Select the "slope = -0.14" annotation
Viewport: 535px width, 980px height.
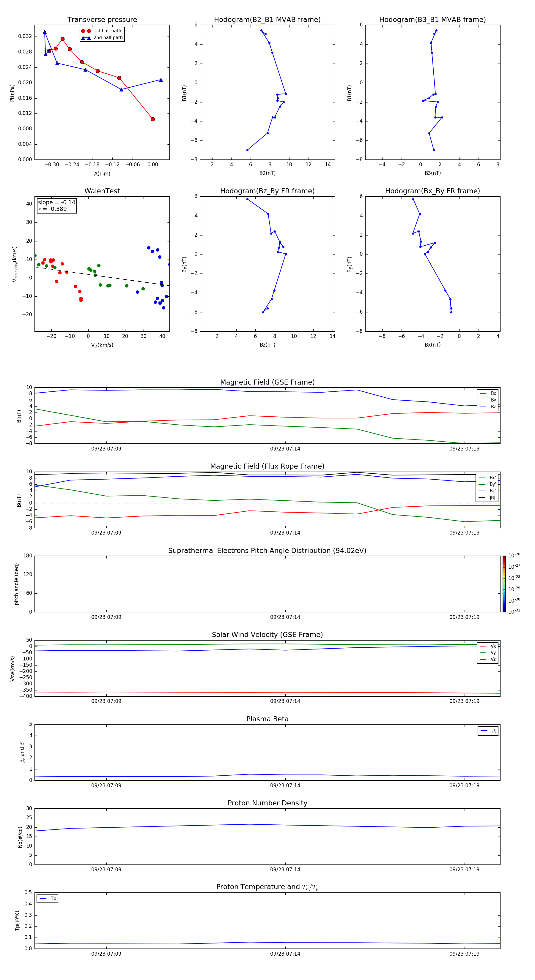coord(56,203)
